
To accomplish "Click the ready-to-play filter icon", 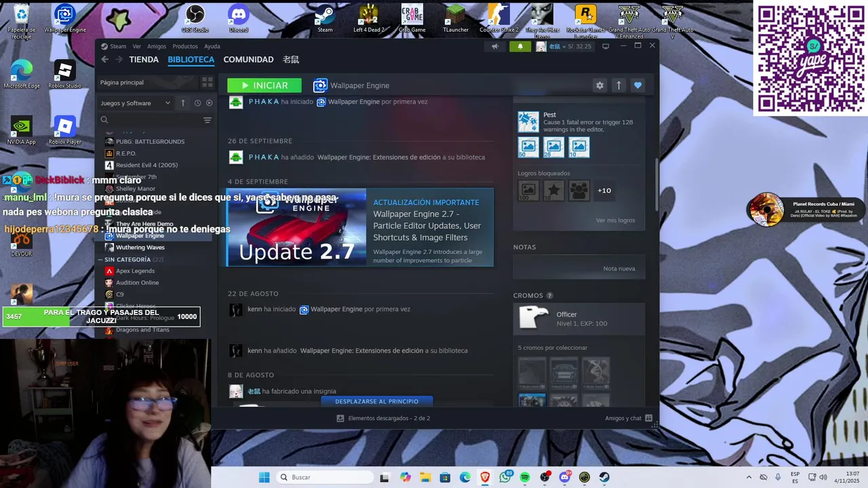I will point(209,103).
